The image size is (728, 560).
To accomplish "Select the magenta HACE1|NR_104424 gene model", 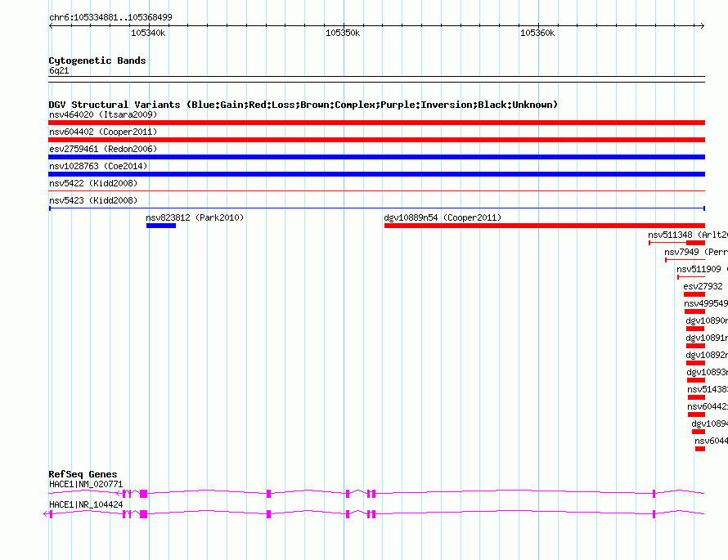I will (x=374, y=513).
